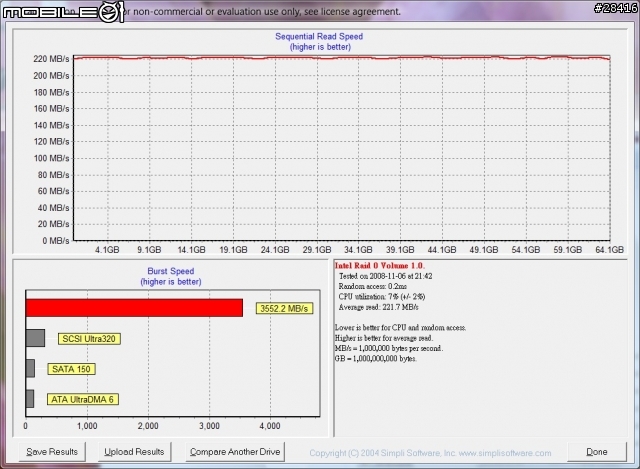Screen dimensions: 640x469
Task: Click the Save Results button
Action: pyautogui.click(x=52, y=452)
